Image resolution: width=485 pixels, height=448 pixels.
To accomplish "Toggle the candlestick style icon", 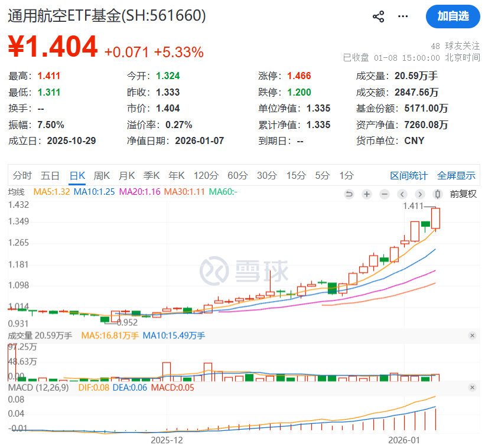I will (438, 194).
